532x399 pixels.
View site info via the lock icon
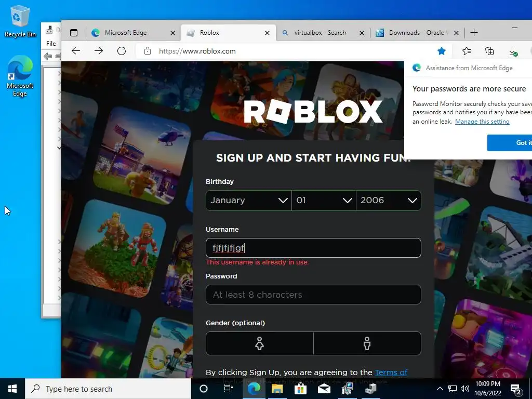pos(148,51)
